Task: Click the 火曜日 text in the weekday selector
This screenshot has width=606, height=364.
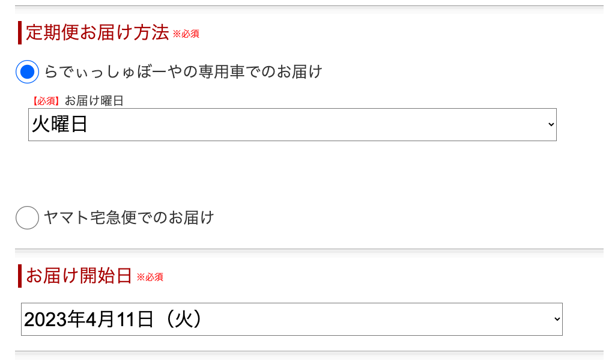Action: [x=60, y=125]
